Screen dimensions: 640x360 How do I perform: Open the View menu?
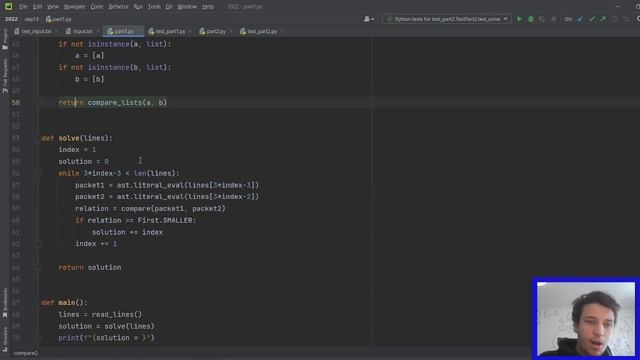click(x=53, y=7)
